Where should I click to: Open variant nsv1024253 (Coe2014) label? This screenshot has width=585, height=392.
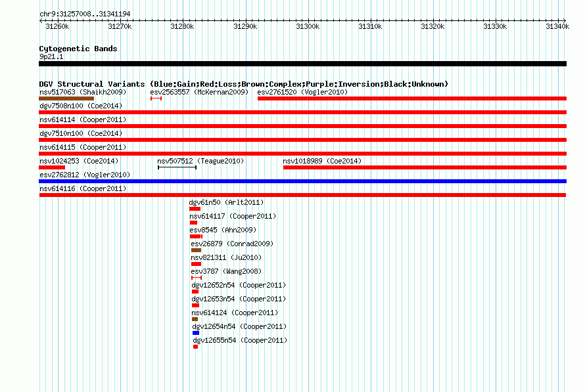tap(79, 161)
